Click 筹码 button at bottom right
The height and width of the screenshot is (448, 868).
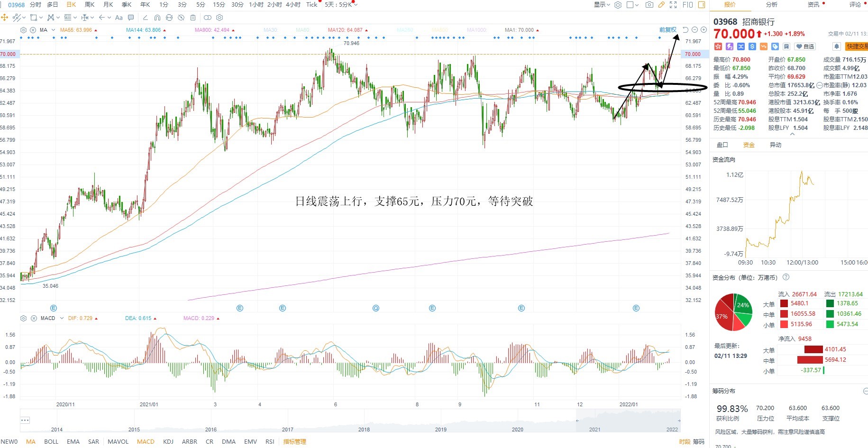point(699,441)
